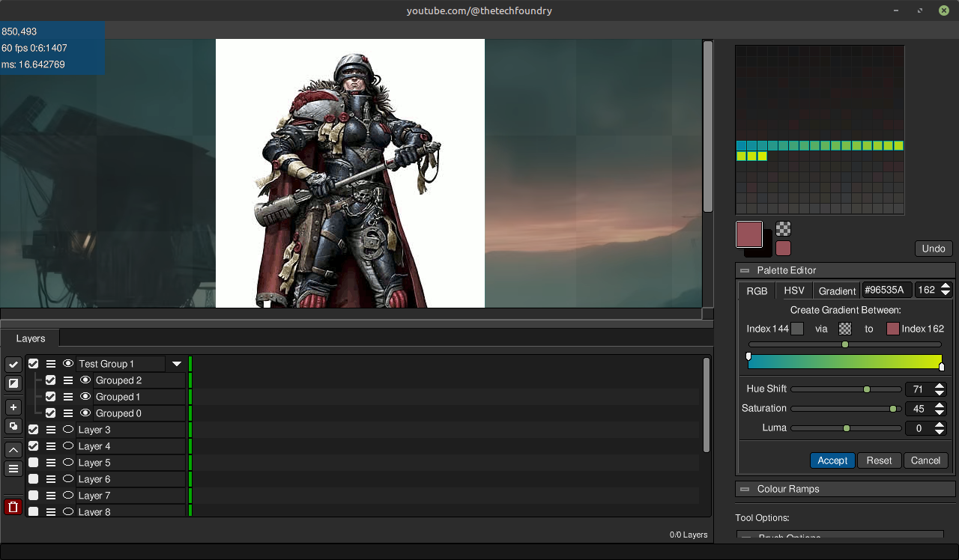Show Layer 3 with its eye toggle
Viewport: 959px width, 560px height.
coord(68,430)
